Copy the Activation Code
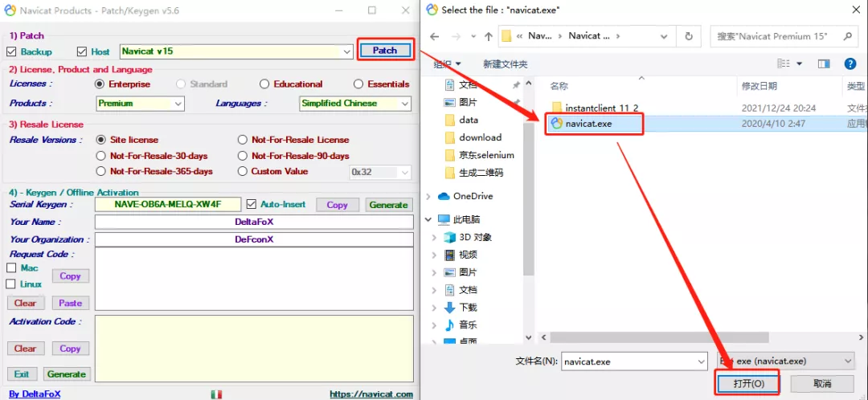The height and width of the screenshot is (400, 868). 70,349
